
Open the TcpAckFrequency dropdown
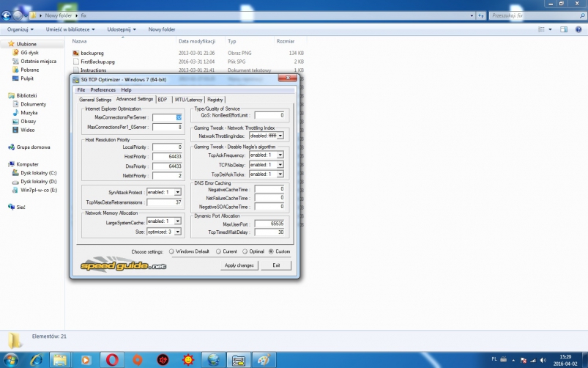tap(265, 155)
